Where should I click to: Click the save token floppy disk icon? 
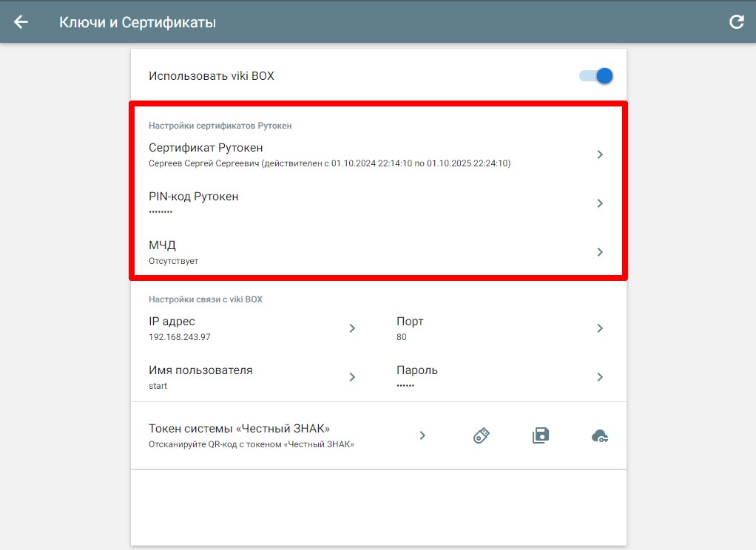pyautogui.click(x=541, y=435)
